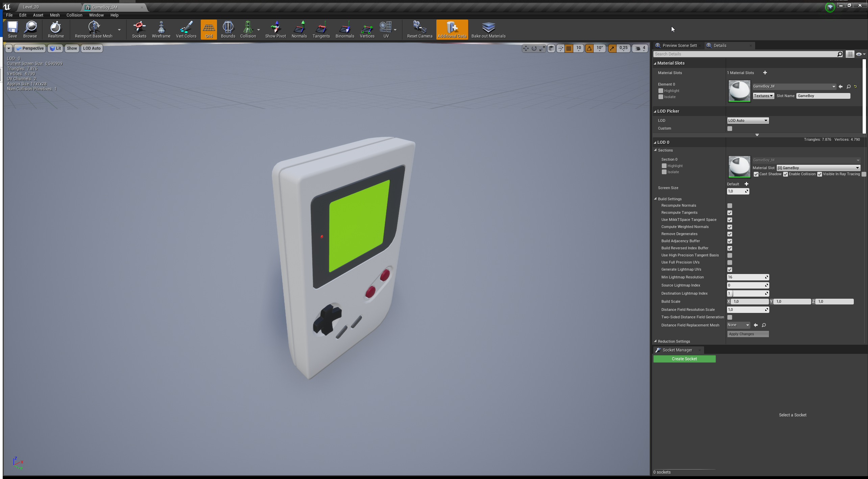
Task: Toggle Collision visualization
Action: [248, 29]
